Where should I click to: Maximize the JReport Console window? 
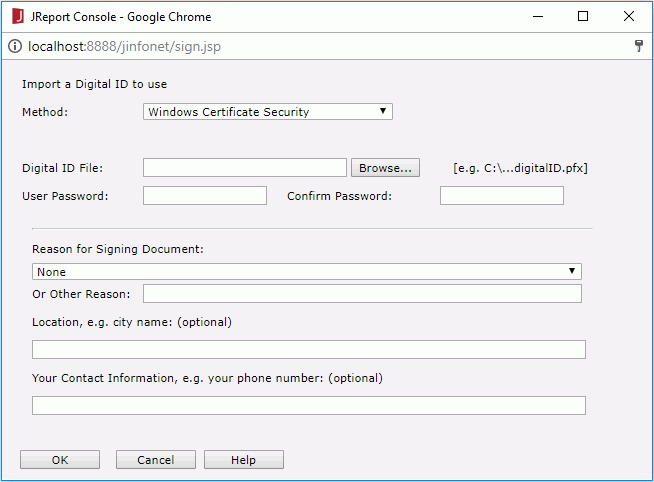[583, 17]
